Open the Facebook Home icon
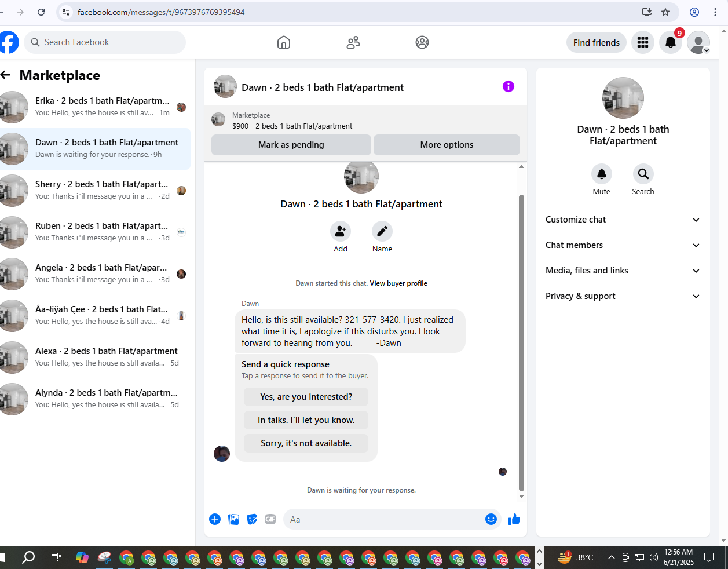 click(x=284, y=42)
